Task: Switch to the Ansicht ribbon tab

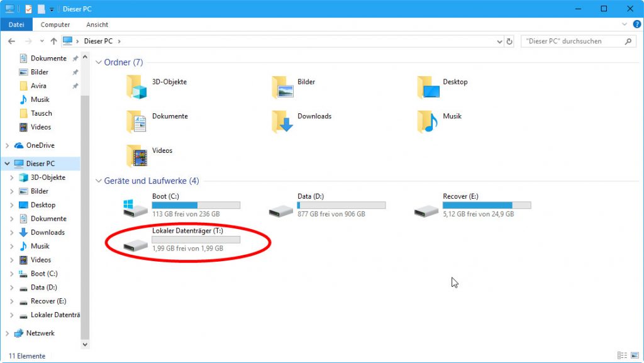Action: click(x=97, y=25)
